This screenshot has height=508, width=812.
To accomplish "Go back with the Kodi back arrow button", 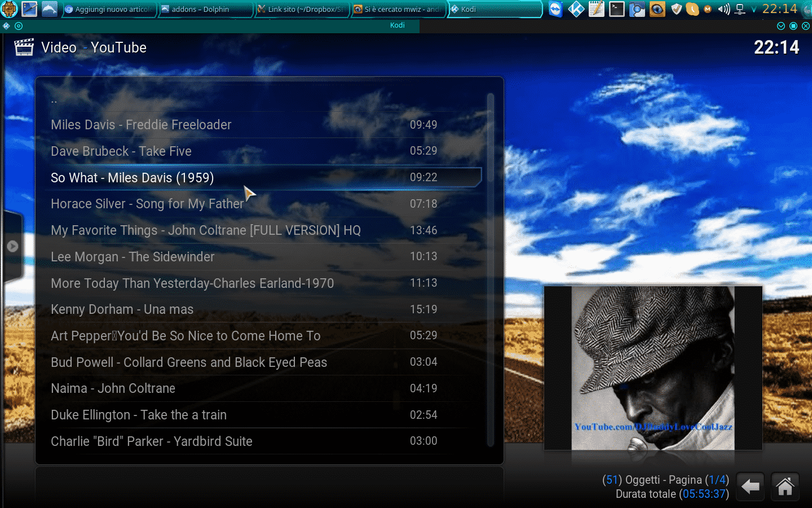I will (x=750, y=487).
